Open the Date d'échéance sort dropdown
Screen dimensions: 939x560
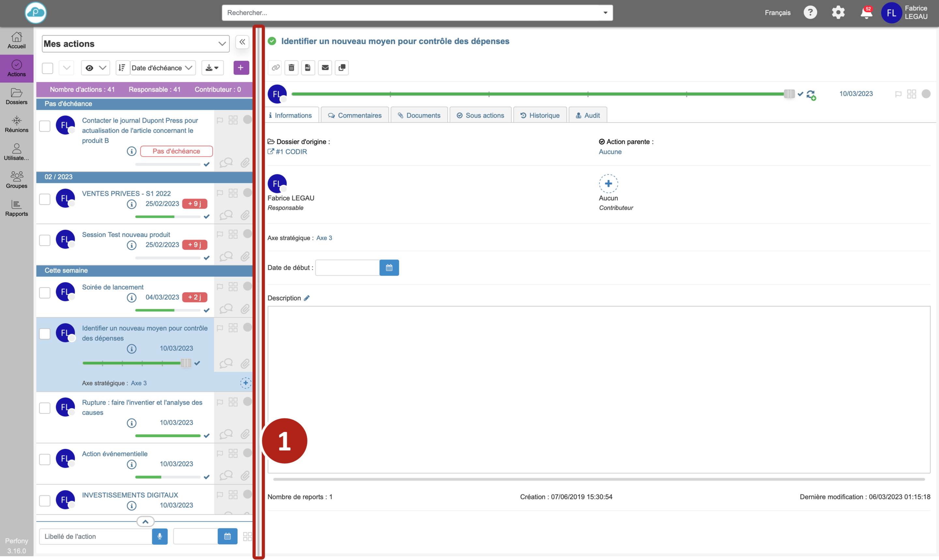click(x=162, y=68)
